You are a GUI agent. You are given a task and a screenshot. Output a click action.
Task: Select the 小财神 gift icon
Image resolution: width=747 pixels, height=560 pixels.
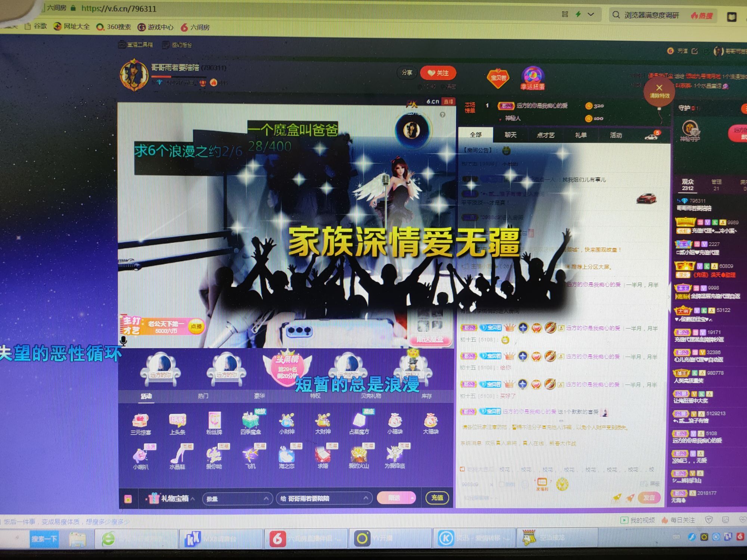(286, 420)
